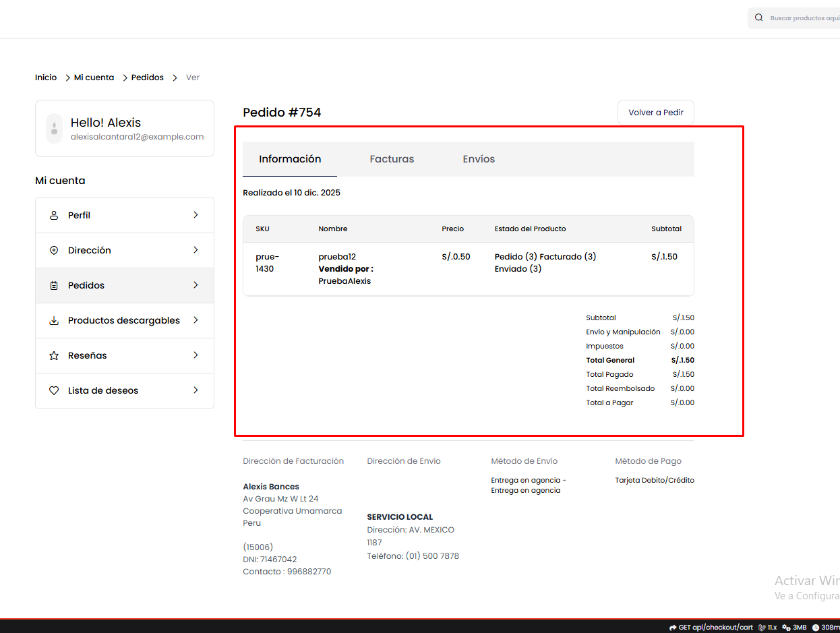Click the Laravel 11.x version indicator

click(768, 627)
